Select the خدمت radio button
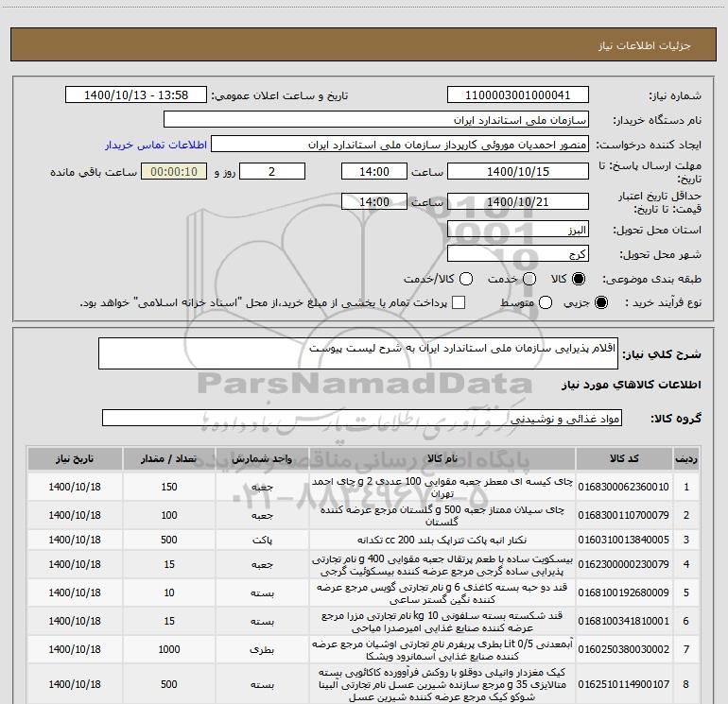 (529, 279)
